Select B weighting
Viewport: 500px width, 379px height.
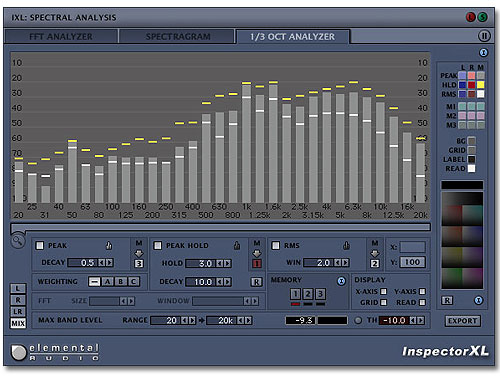[x=120, y=282]
